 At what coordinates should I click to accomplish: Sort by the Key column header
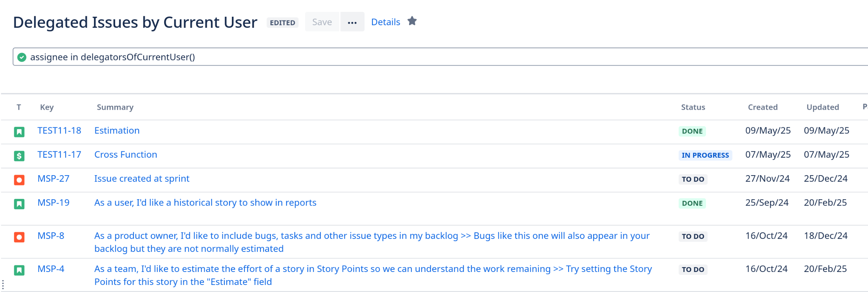pyautogui.click(x=47, y=107)
